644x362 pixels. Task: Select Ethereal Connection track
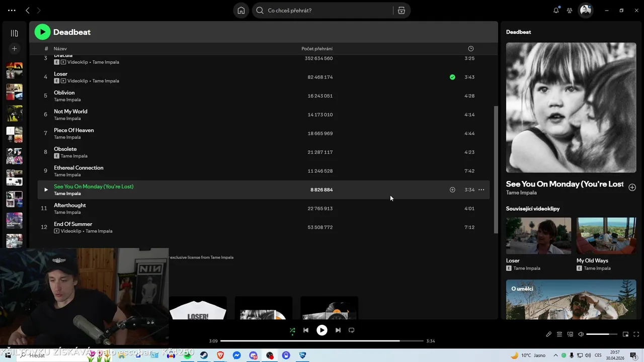(263, 171)
